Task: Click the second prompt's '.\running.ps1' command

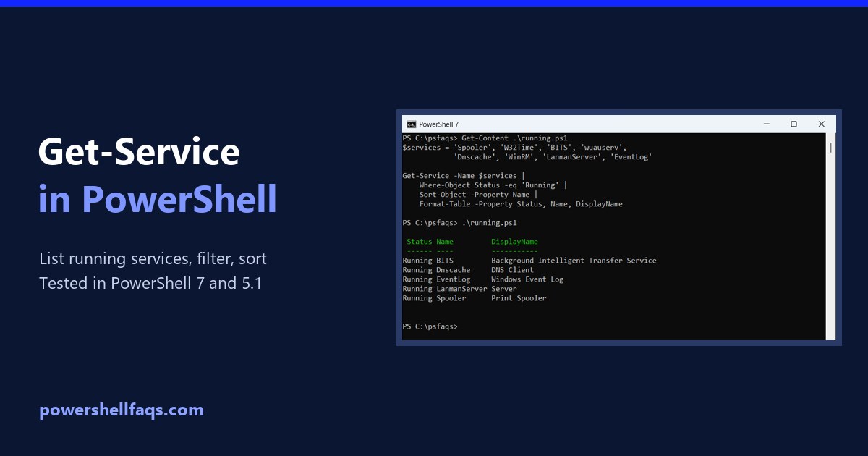Action: point(489,223)
